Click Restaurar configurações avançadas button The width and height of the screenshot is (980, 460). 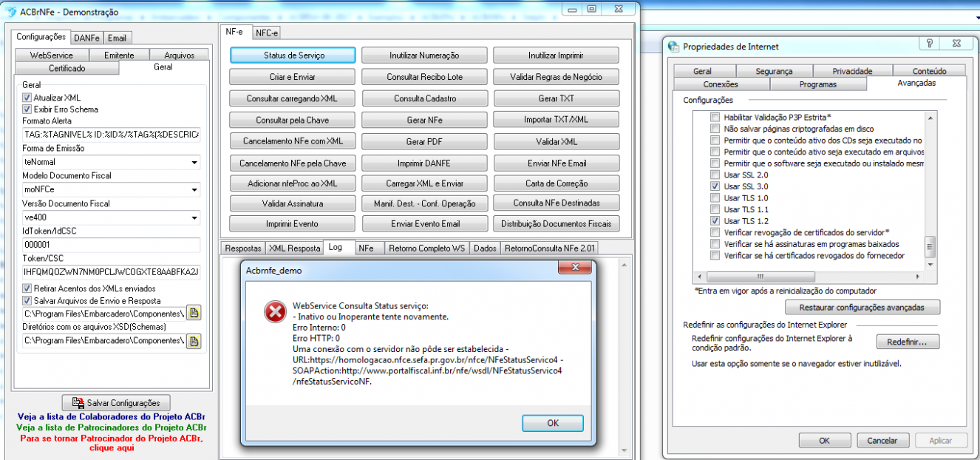coord(863,307)
